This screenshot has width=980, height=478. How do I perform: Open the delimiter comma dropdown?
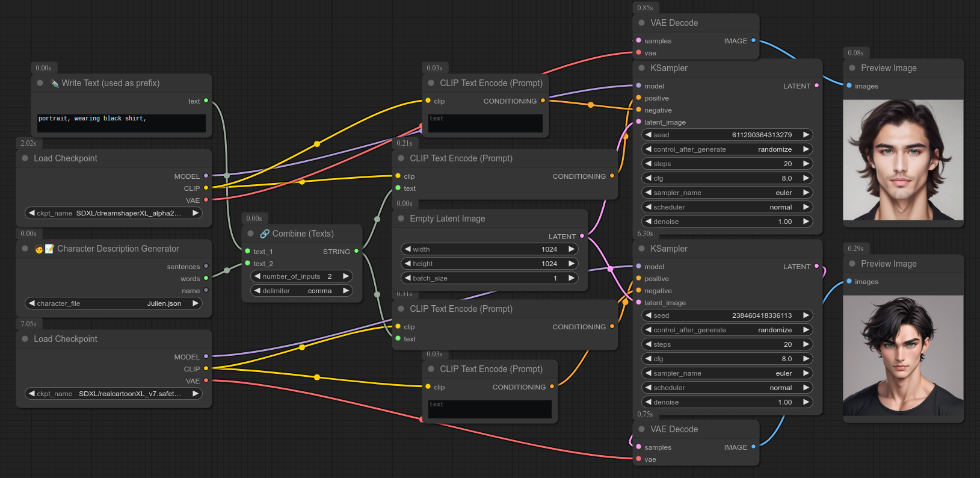[x=301, y=291]
